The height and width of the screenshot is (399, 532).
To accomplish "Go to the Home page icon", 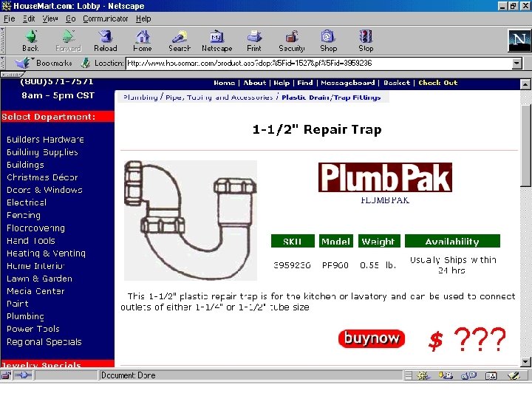I will click(143, 41).
